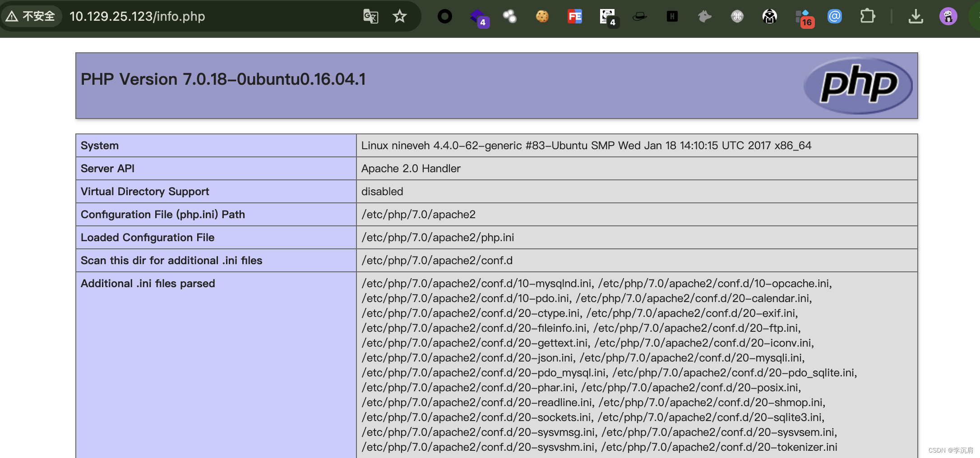Click the Additional .ini files parsed label
This screenshot has width=980, height=458.
[x=148, y=284]
